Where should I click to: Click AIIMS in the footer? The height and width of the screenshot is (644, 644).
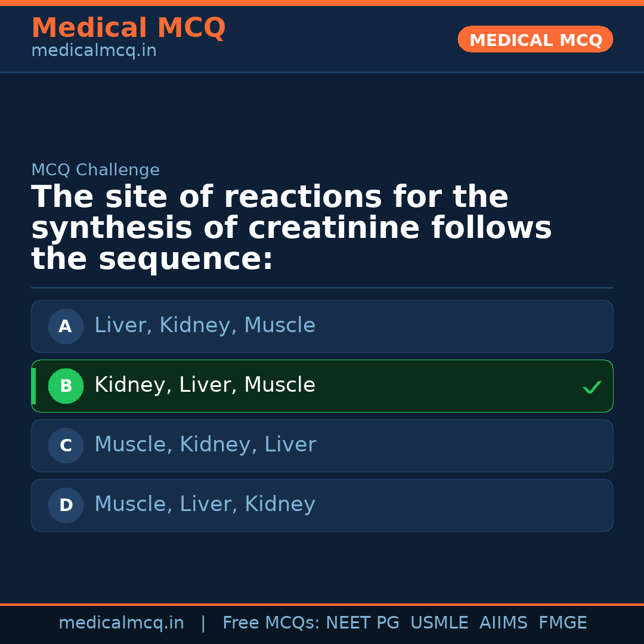(x=503, y=623)
